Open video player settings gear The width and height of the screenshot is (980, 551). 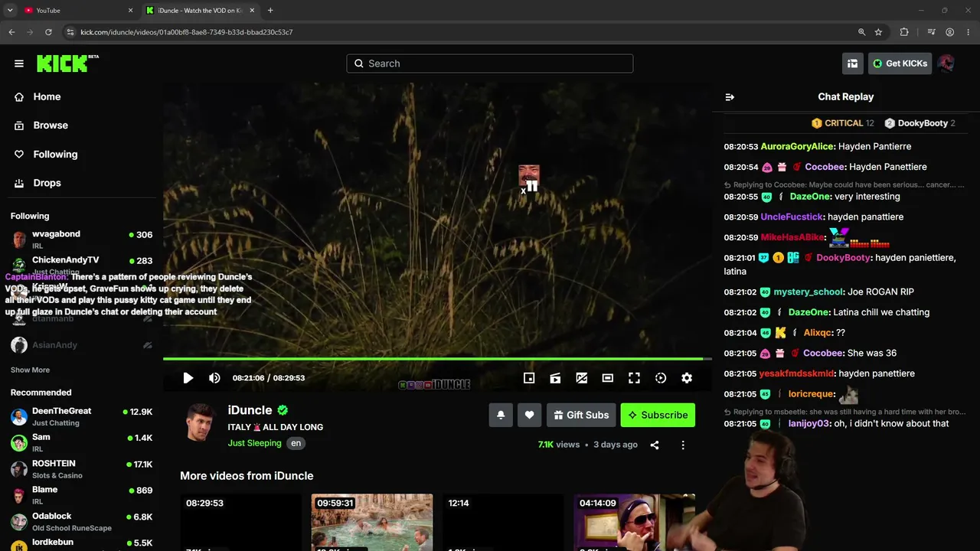pyautogui.click(x=687, y=378)
